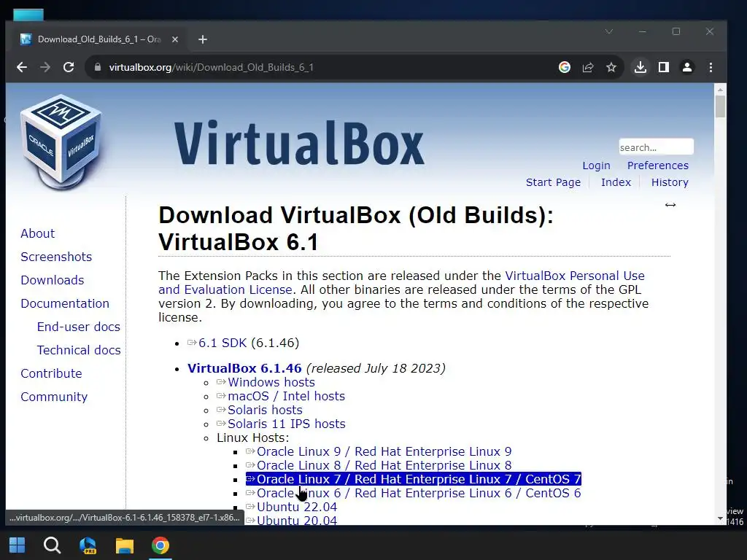Go to Start Page link
747x560 pixels.
pos(553,182)
